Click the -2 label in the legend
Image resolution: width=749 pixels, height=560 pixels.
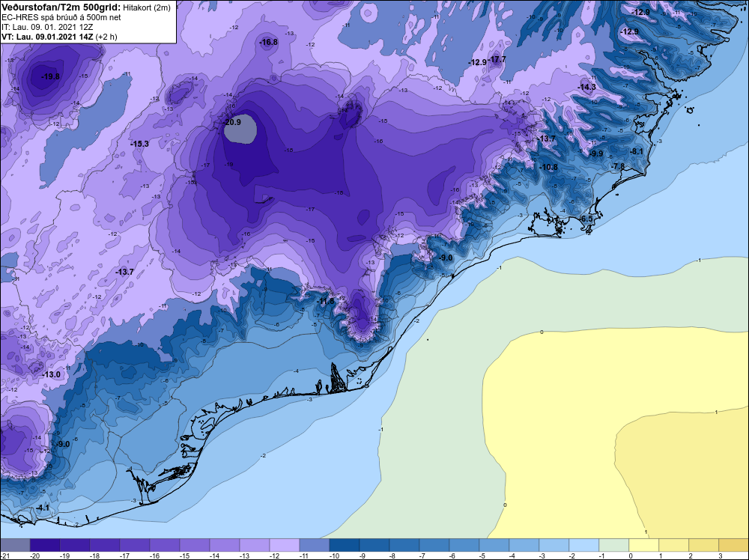point(573,556)
